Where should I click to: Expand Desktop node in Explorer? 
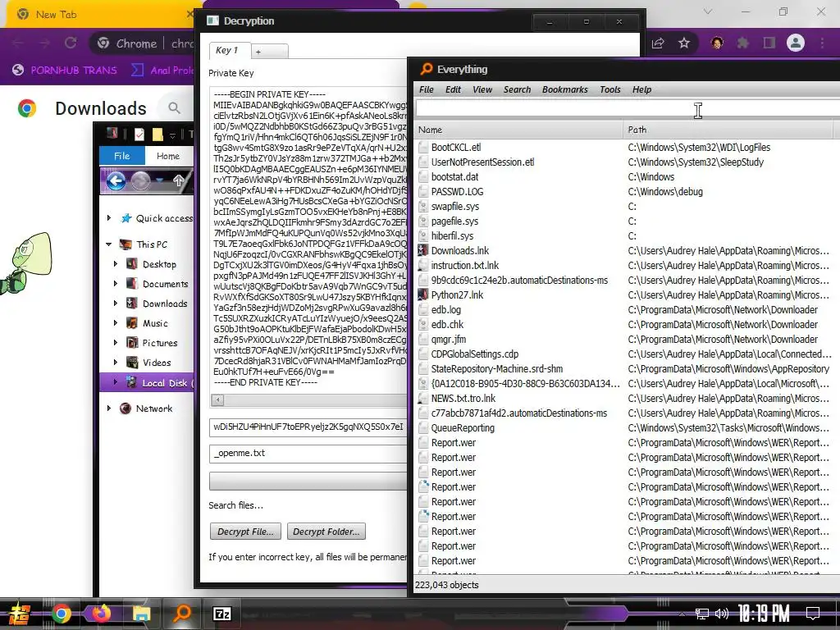pos(115,264)
